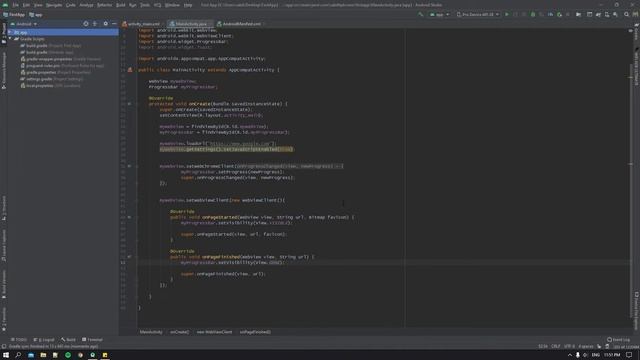
Task: Open the Run menu
Action: click(133, 5)
